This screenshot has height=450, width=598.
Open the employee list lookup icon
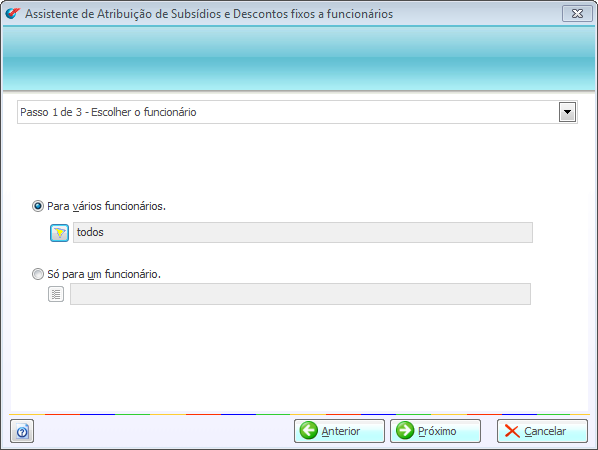(56, 294)
